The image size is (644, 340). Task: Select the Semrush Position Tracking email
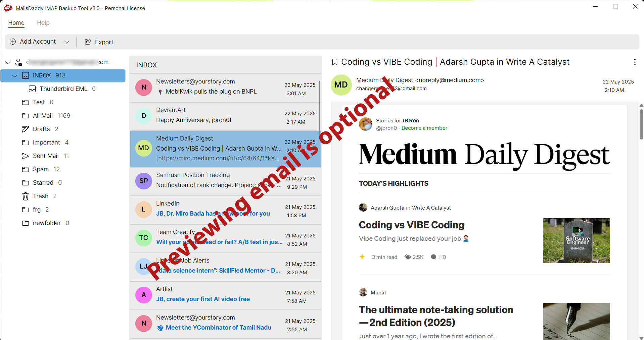[225, 181]
